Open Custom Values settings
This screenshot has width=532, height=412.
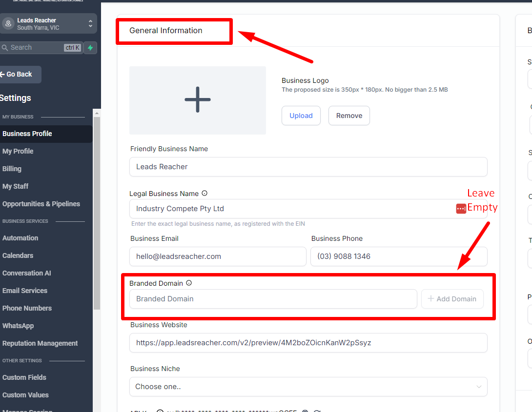pos(25,395)
